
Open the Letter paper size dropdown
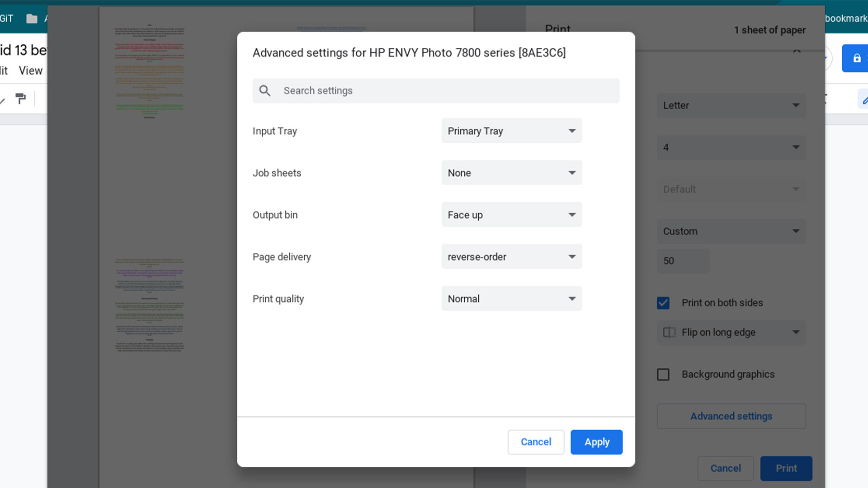tap(731, 106)
